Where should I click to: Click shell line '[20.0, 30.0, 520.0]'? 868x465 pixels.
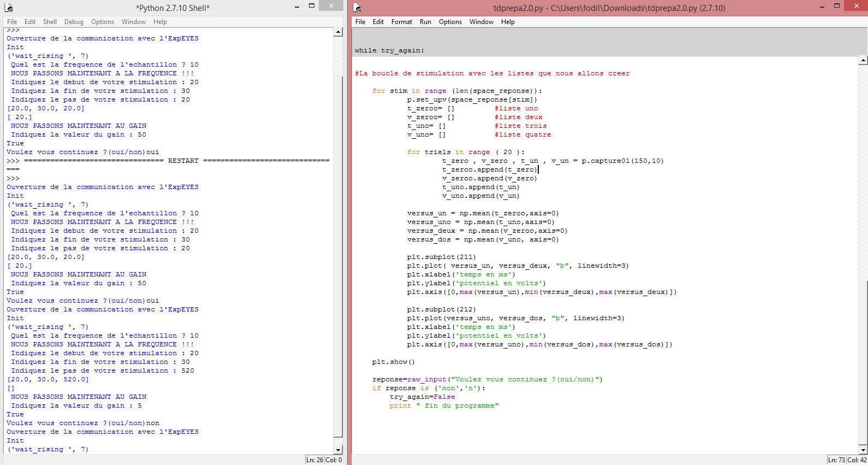point(48,379)
